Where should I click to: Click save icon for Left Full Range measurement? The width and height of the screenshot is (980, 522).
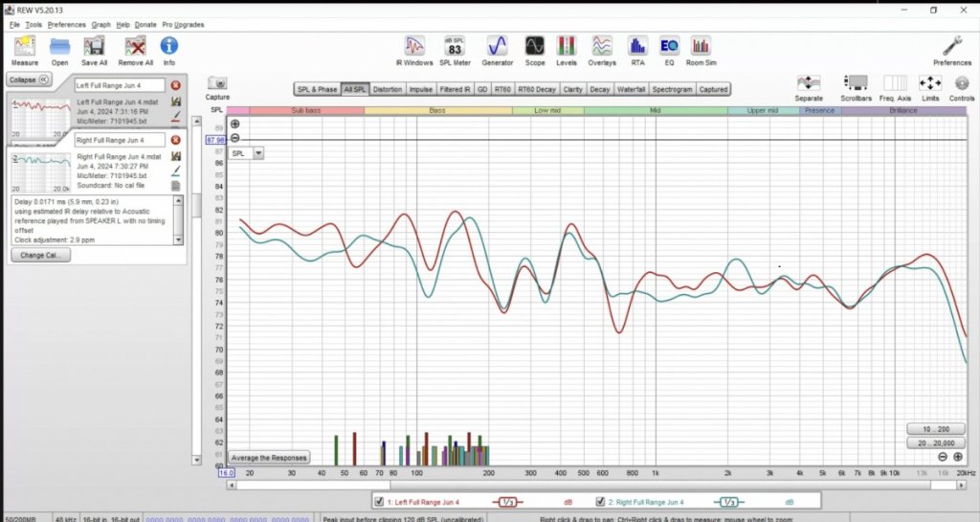[x=176, y=102]
